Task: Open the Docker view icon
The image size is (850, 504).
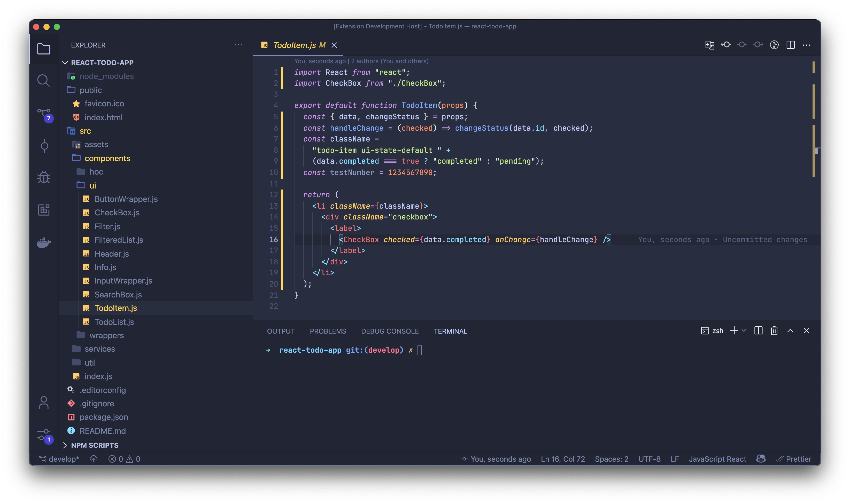Action: [44, 242]
